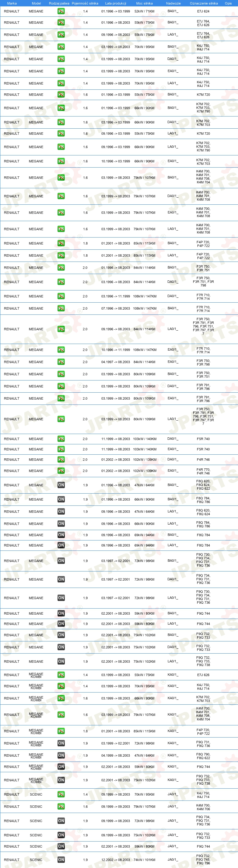Image resolution: width=238 pixels, height=868 pixels.
Task: Click the Moc silnika column header
Action: tap(144, 3)
